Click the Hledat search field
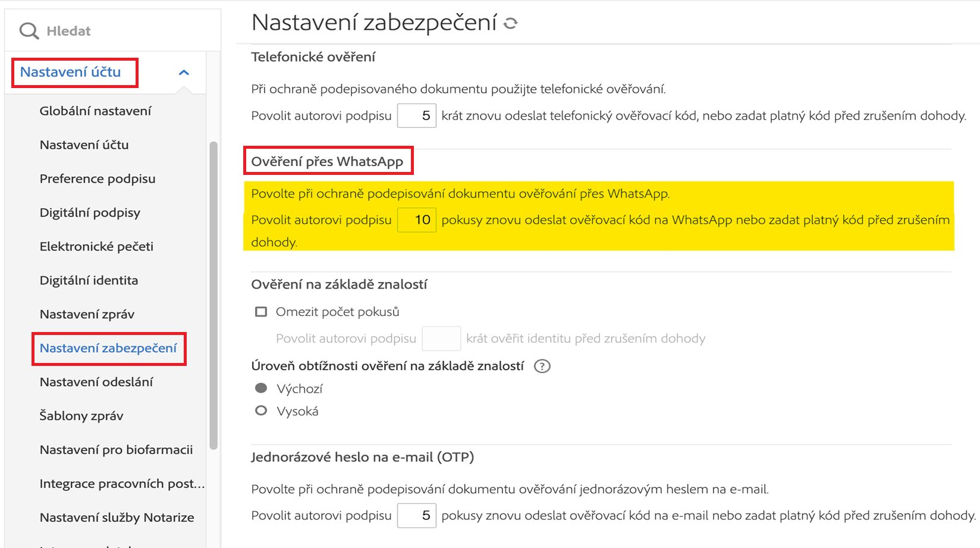Image resolution: width=980 pixels, height=548 pixels. [119, 31]
